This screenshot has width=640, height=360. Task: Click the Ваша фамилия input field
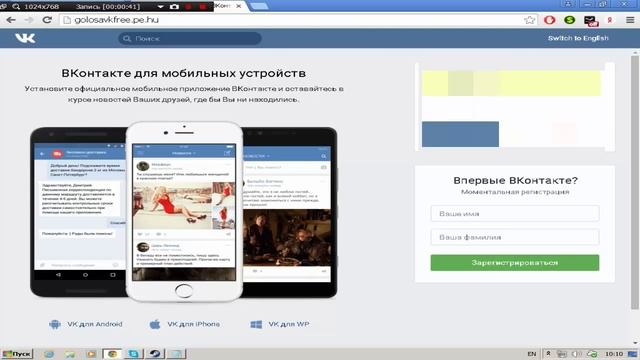pos(515,237)
